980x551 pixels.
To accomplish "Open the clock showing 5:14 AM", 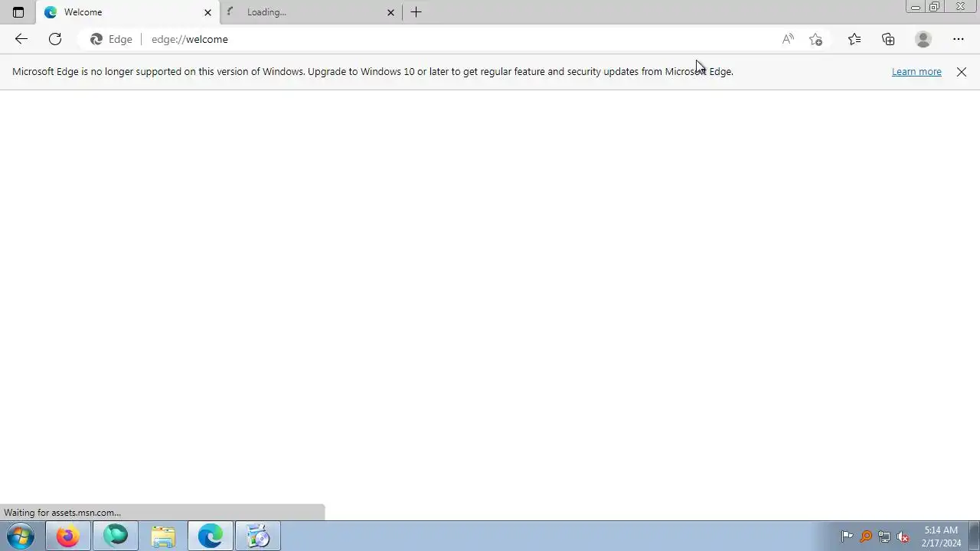I will pyautogui.click(x=941, y=536).
